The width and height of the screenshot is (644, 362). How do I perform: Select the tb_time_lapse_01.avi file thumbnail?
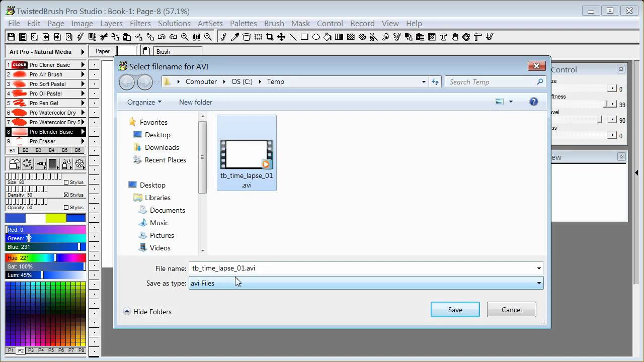point(247,153)
